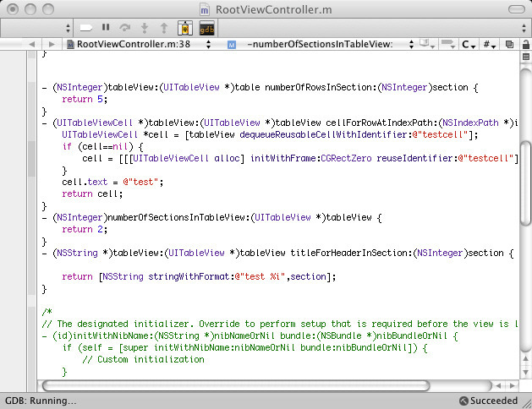
Task: Click the vertical scroll down arrow
Action: click(x=525, y=372)
